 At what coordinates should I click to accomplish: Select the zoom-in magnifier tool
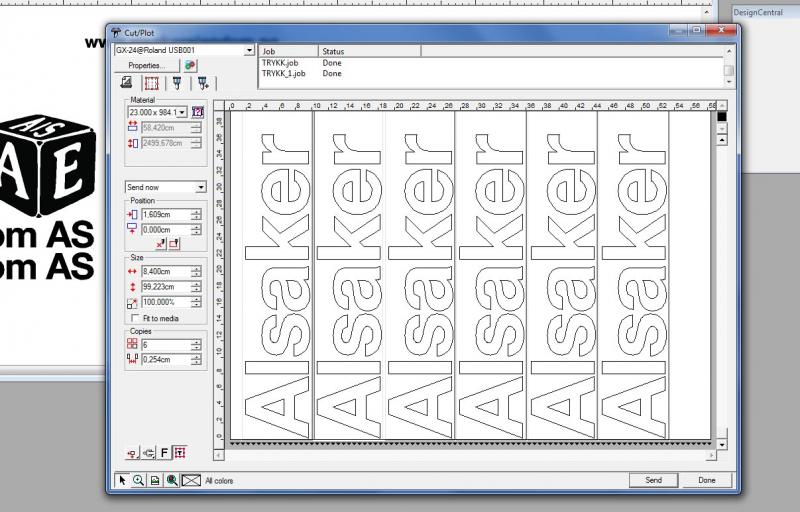[x=138, y=480]
